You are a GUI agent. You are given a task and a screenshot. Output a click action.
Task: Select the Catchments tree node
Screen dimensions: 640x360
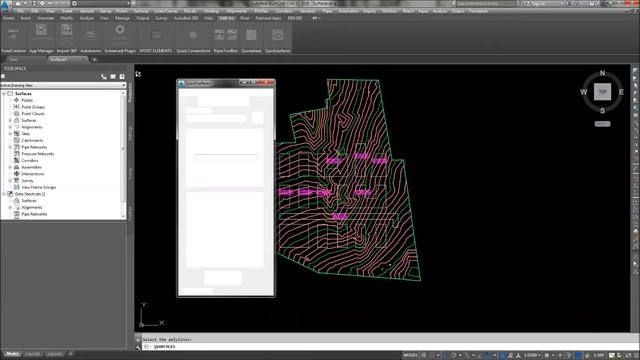coord(32,140)
